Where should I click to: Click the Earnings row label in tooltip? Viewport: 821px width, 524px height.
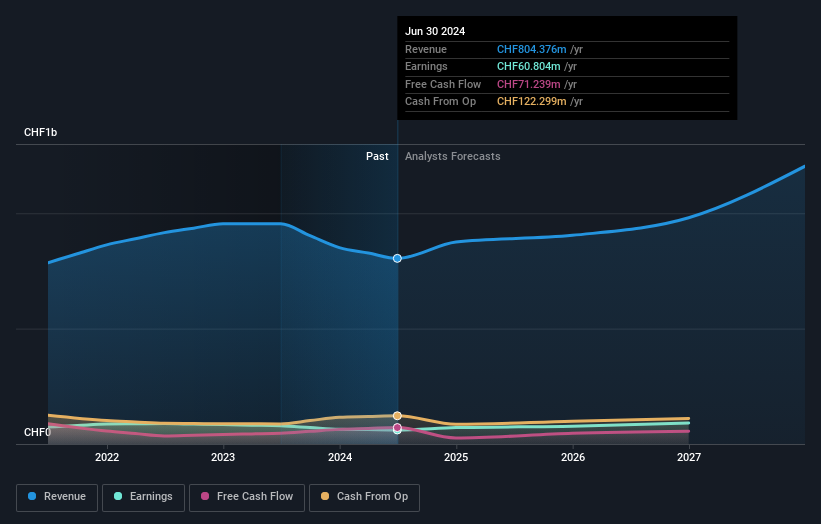(426, 66)
